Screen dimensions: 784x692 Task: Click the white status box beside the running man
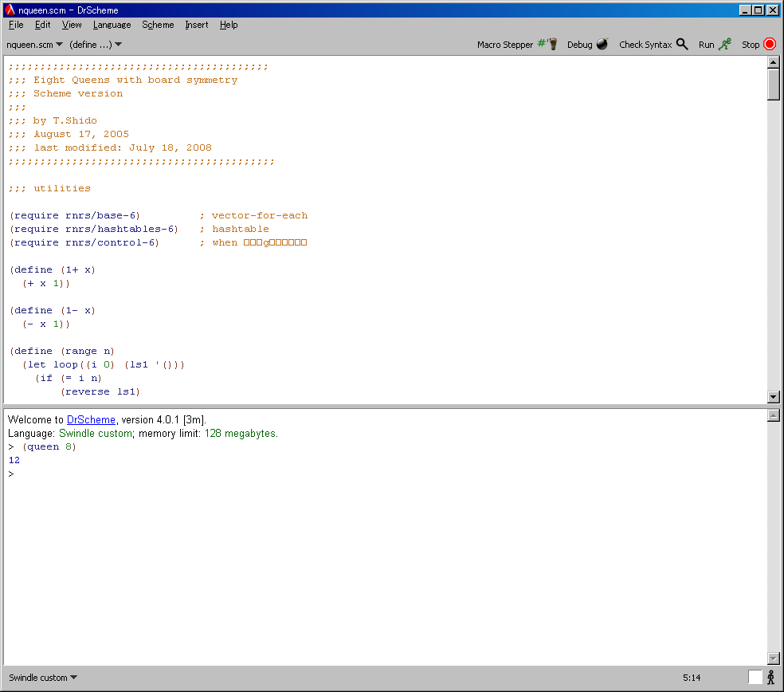(x=755, y=677)
